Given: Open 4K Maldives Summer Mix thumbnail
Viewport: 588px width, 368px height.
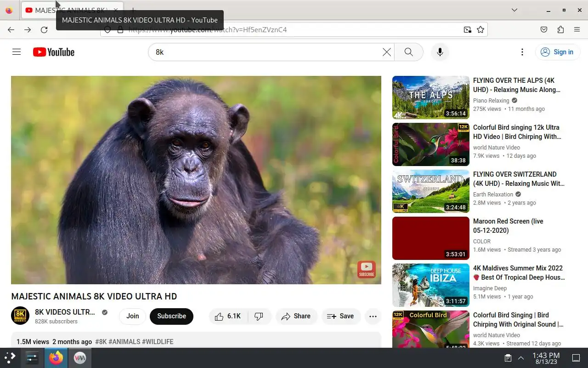Looking at the screenshot, I should pyautogui.click(x=431, y=285).
